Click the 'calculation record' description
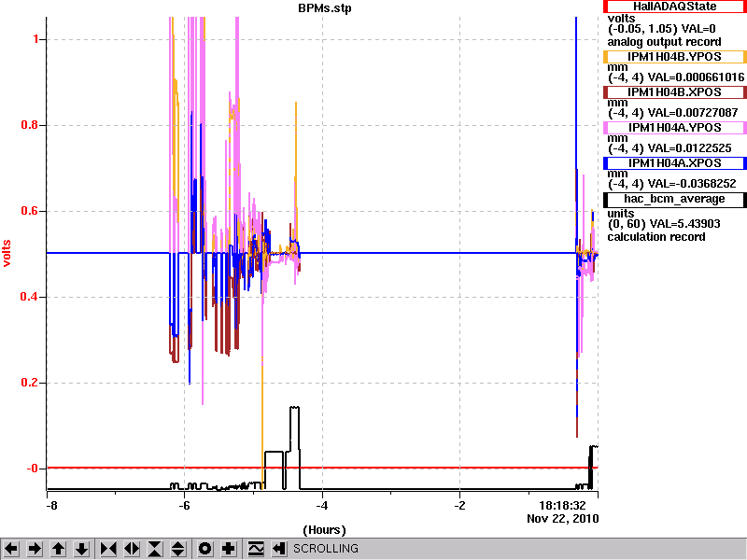The width and height of the screenshot is (747, 560). tap(656, 237)
